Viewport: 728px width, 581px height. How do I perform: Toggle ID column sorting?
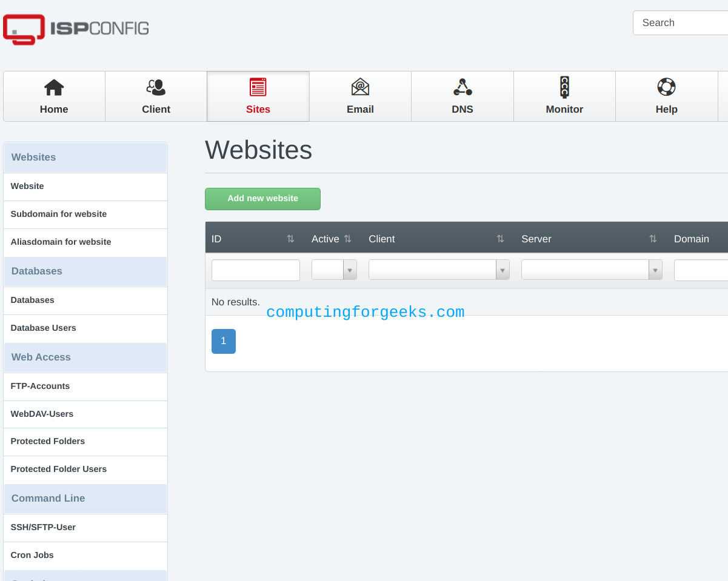point(291,239)
